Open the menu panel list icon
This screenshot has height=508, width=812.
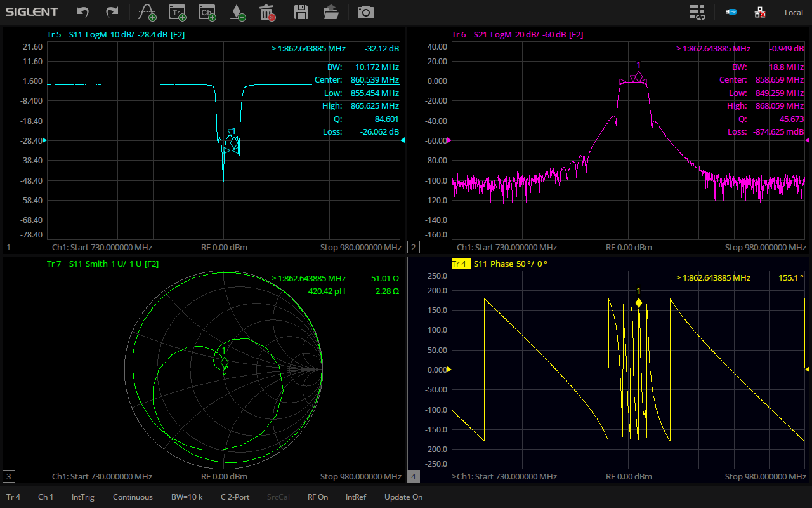coord(697,12)
